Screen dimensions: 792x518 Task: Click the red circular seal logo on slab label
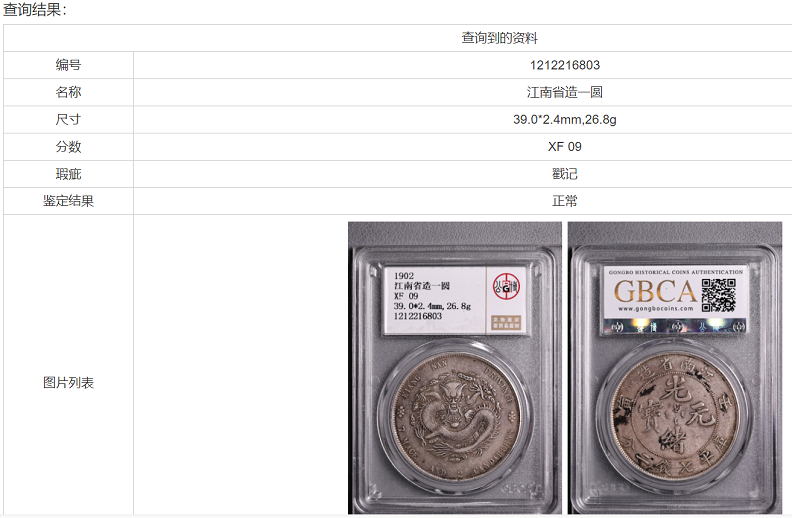506,286
